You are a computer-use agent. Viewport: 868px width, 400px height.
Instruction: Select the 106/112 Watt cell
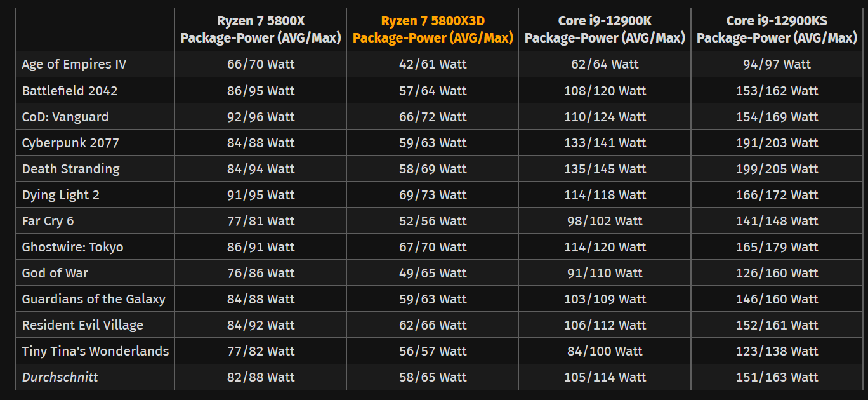605,325
